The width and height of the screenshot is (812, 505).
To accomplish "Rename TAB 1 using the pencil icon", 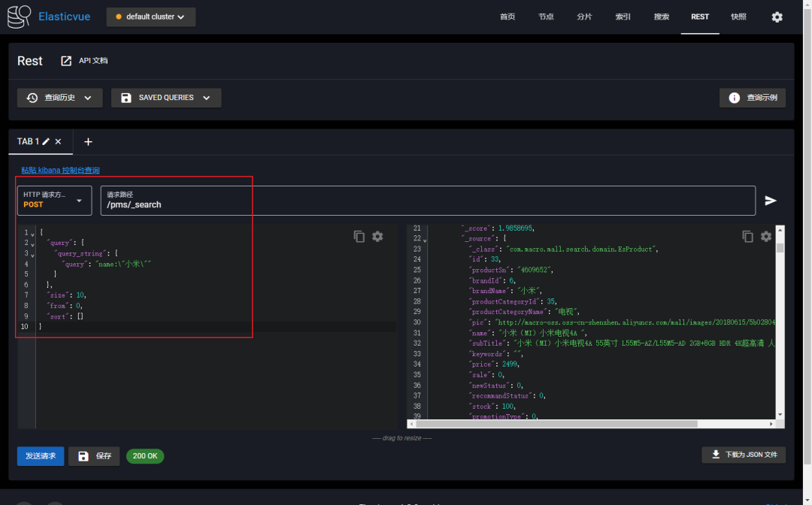I will (x=46, y=141).
